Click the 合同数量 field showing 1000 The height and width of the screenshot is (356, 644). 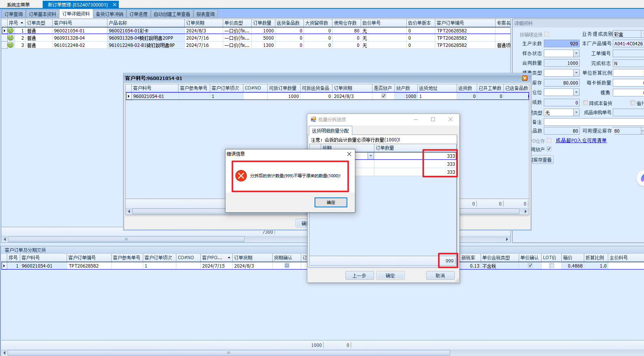point(561,63)
